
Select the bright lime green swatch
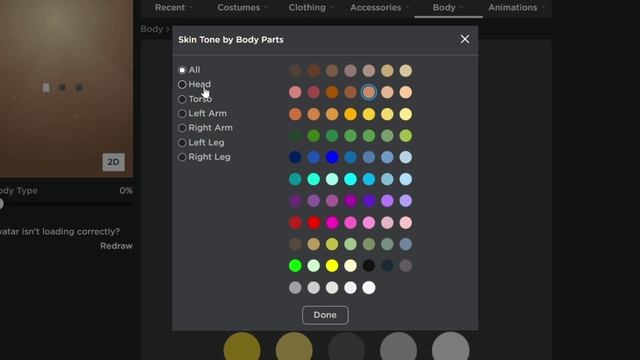pos(295,266)
